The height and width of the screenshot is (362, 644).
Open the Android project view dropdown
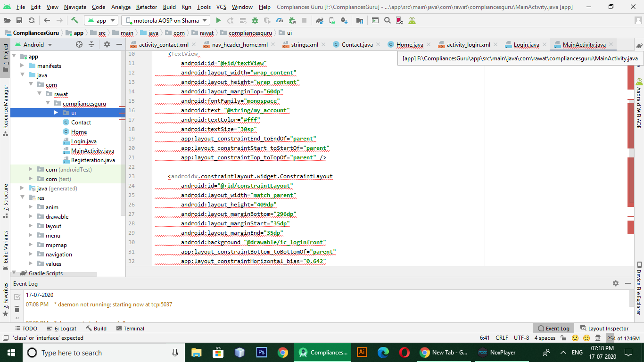[x=33, y=44]
